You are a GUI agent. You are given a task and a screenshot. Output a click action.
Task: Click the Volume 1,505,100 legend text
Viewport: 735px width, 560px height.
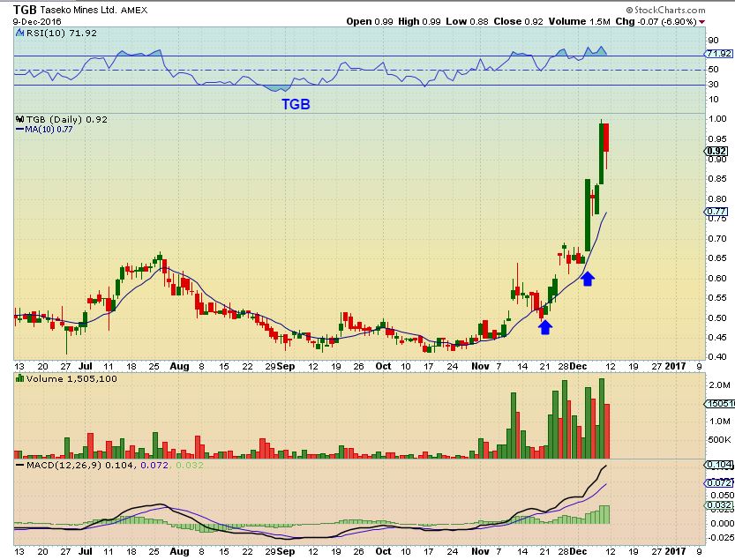[71, 378]
